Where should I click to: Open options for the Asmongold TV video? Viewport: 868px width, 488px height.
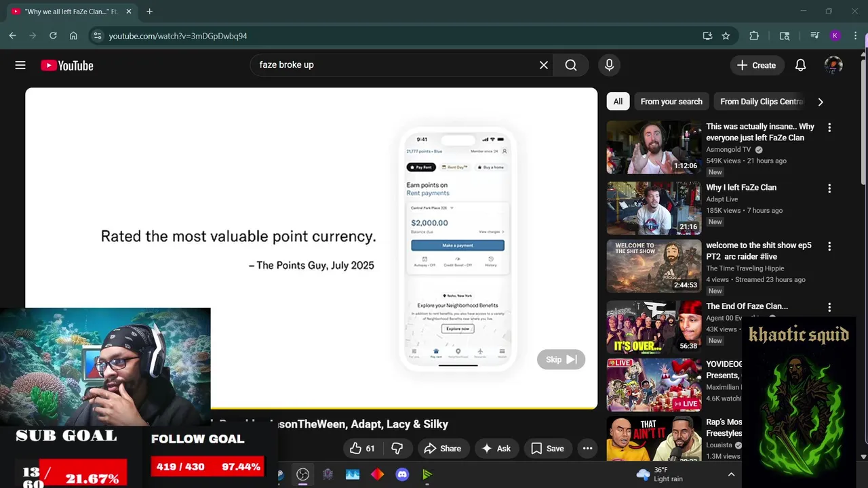[829, 127]
